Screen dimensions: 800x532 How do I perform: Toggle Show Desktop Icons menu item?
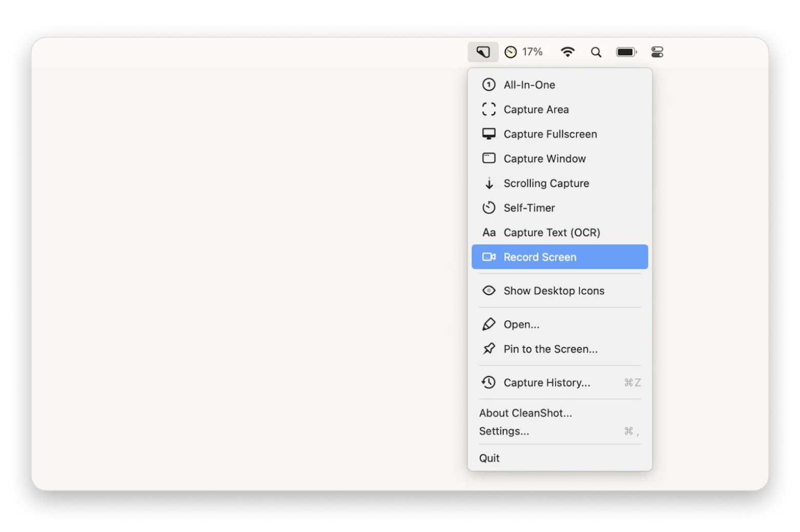point(559,291)
